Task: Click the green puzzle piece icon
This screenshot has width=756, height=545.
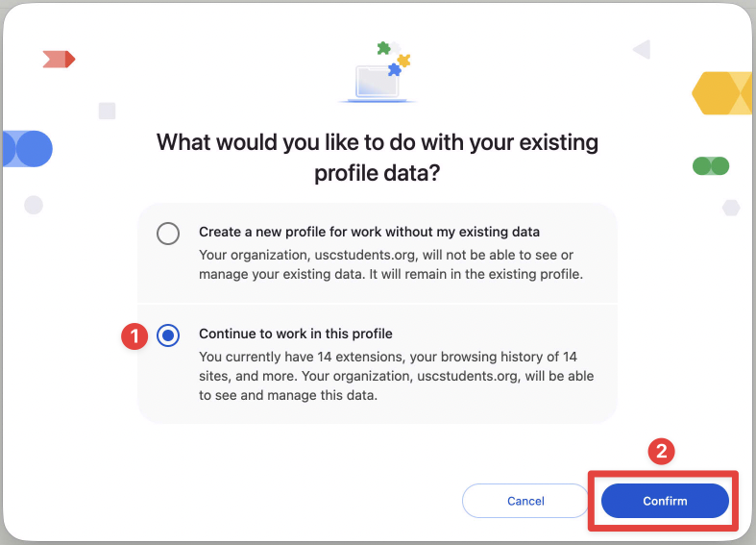Action: click(x=383, y=46)
